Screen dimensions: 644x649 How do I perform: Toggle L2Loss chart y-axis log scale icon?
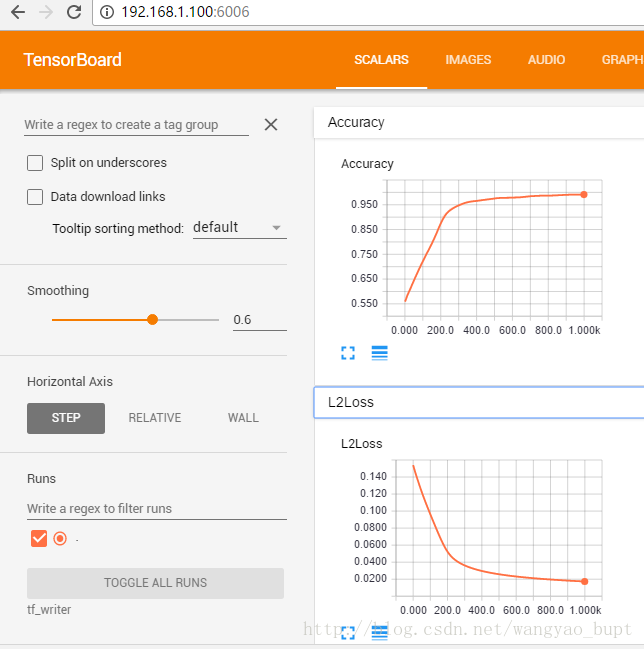click(x=380, y=633)
